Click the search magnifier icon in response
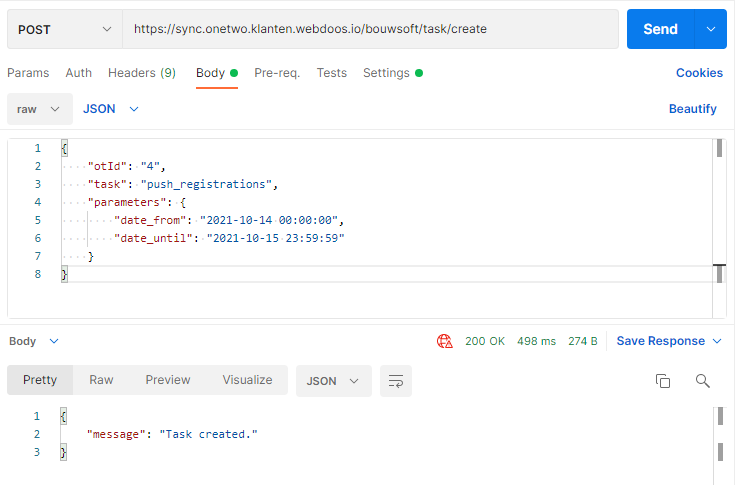Screen dimensions: 738x485 [x=702, y=381]
